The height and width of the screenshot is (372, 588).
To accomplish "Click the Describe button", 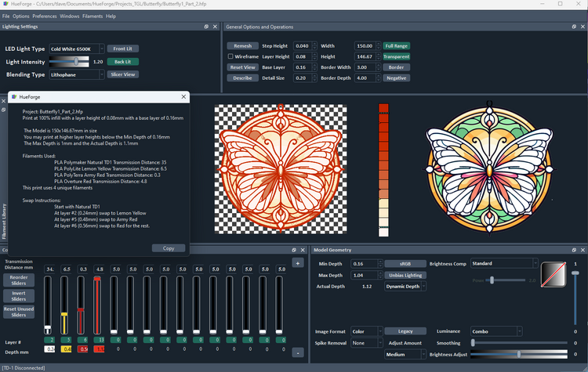I will click(242, 78).
